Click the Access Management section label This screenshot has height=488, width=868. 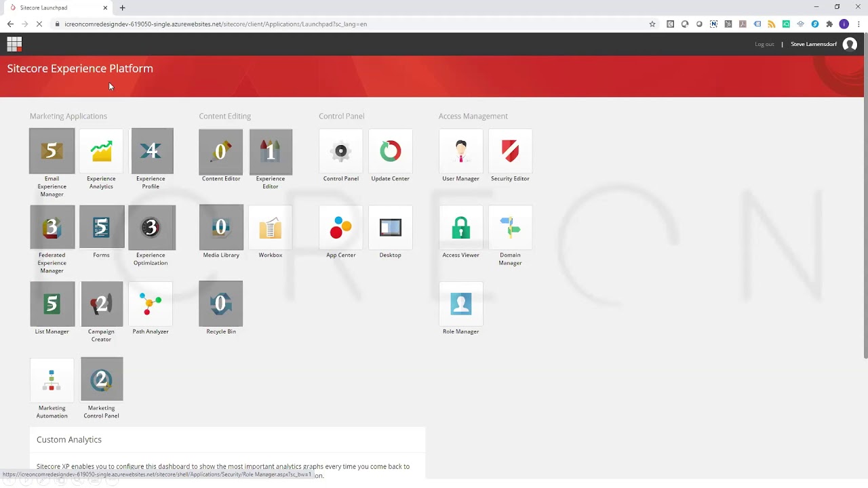point(473,116)
